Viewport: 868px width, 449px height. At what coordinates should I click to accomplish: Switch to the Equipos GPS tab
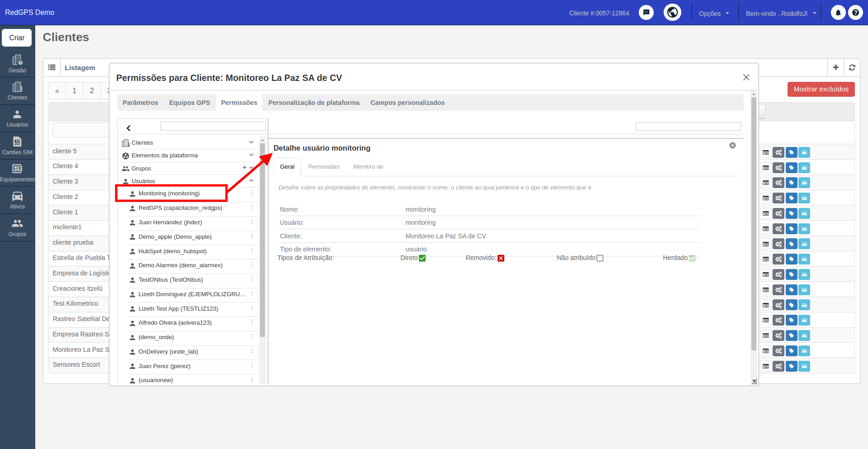tap(189, 103)
